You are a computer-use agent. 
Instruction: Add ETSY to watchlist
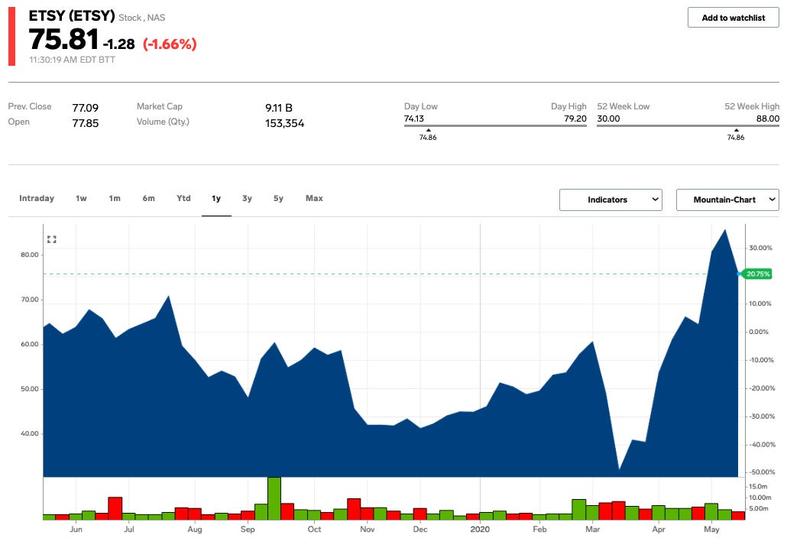point(733,18)
